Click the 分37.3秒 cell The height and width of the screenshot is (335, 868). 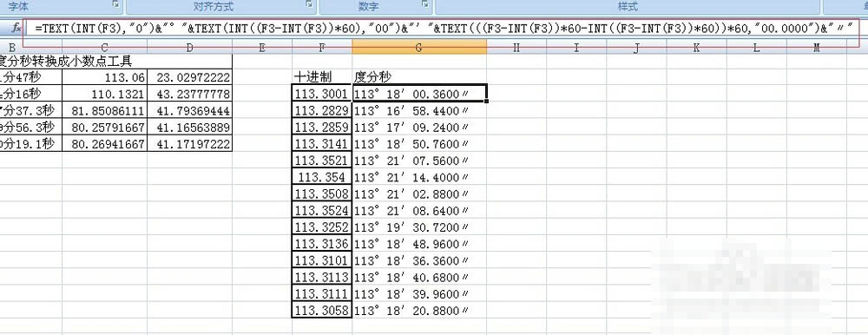(31, 110)
